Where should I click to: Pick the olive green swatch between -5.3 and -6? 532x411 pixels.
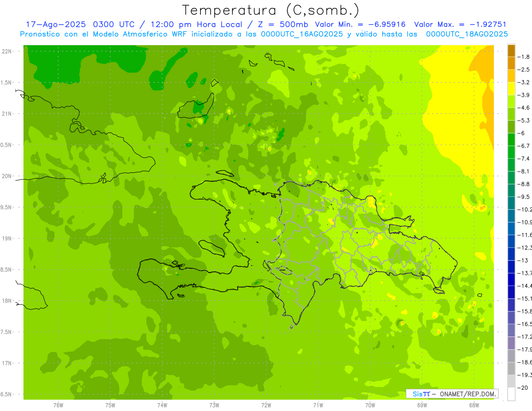pos(511,126)
